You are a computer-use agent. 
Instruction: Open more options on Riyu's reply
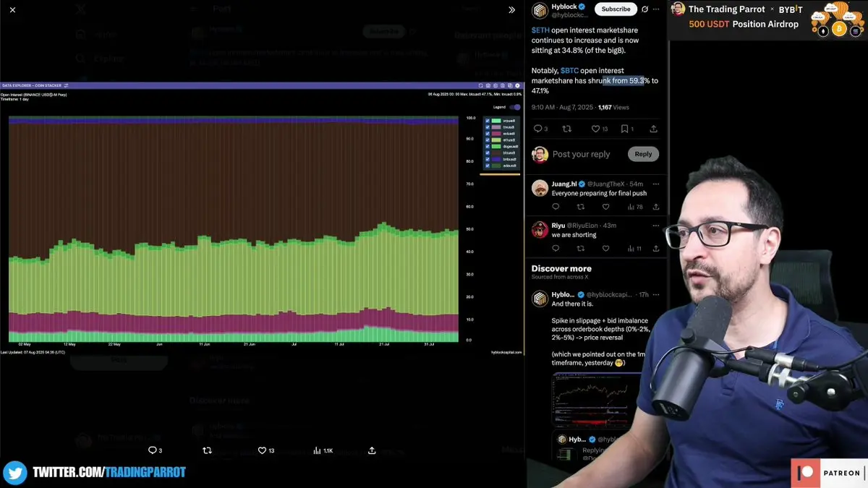tap(656, 225)
